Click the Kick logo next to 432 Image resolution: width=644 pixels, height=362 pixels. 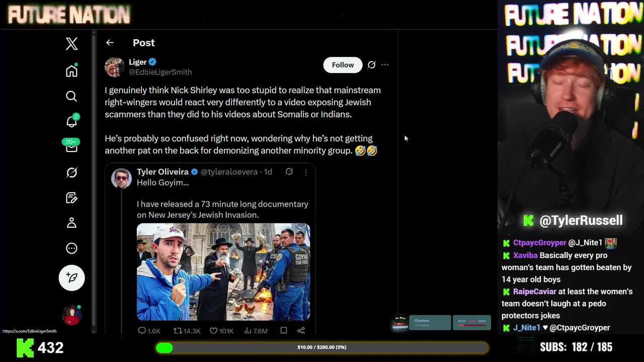(x=25, y=347)
